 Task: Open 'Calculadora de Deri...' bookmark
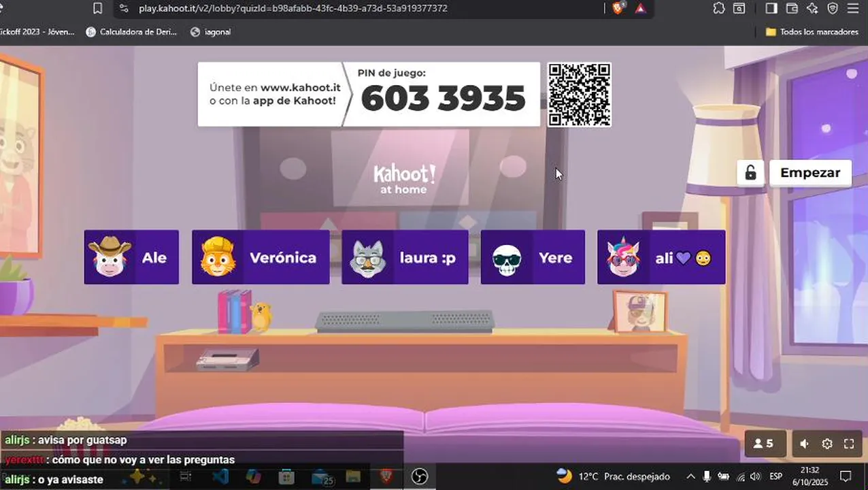coord(131,32)
